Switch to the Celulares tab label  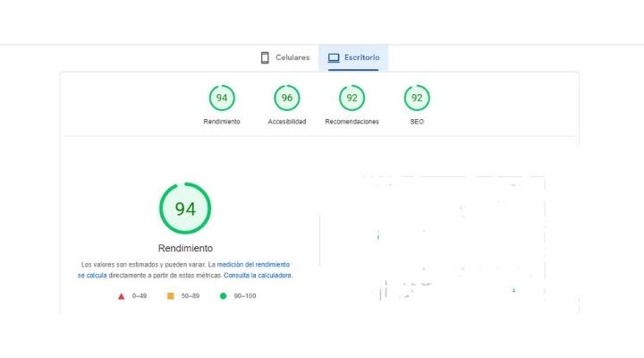pyautogui.click(x=292, y=58)
